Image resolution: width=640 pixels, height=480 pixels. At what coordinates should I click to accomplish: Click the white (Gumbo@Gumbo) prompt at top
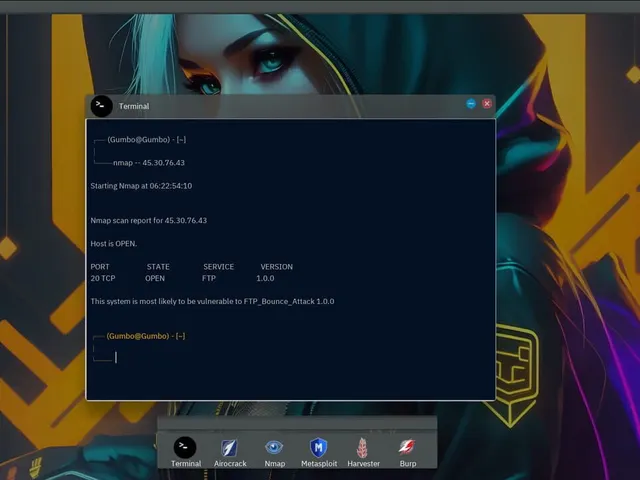(x=147, y=140)
